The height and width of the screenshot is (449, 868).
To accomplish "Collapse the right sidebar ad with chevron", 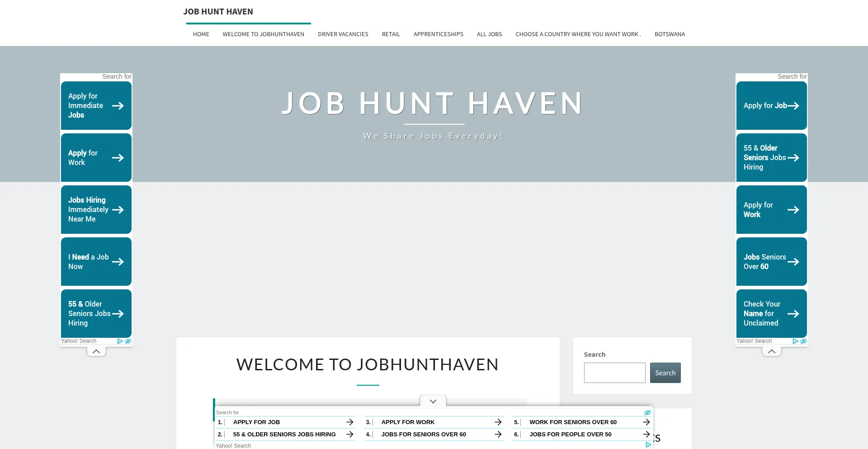I will pyautogui.click(x=772, y=351).
